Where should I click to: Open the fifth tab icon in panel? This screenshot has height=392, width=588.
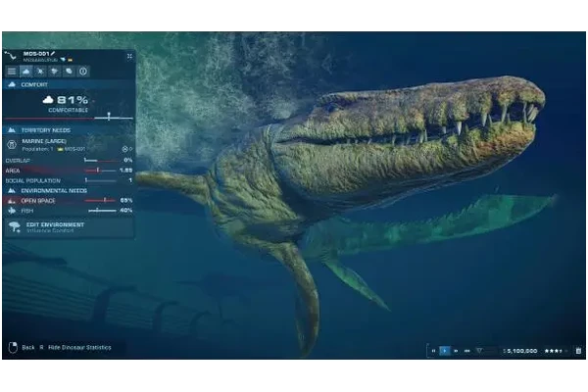[69, 72]
